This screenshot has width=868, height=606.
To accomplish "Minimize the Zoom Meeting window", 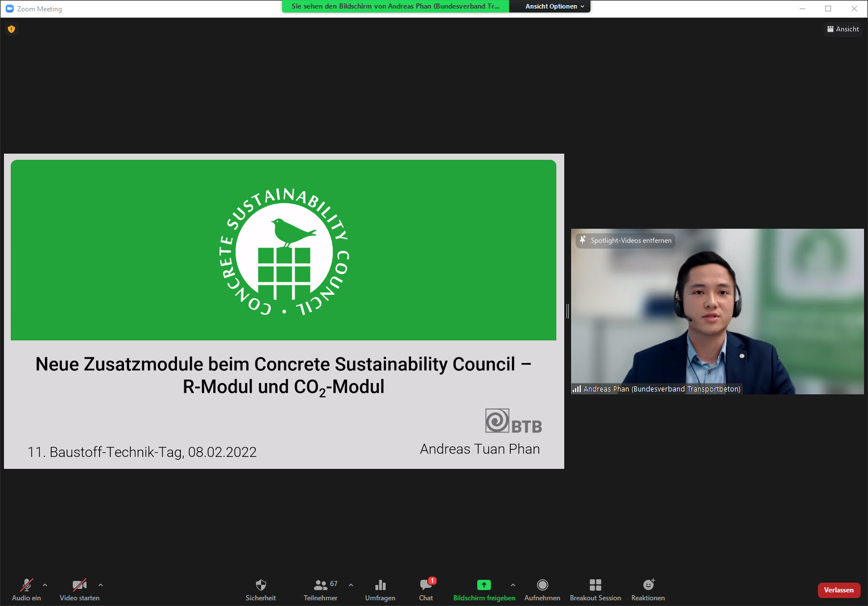I will [803, 9].
